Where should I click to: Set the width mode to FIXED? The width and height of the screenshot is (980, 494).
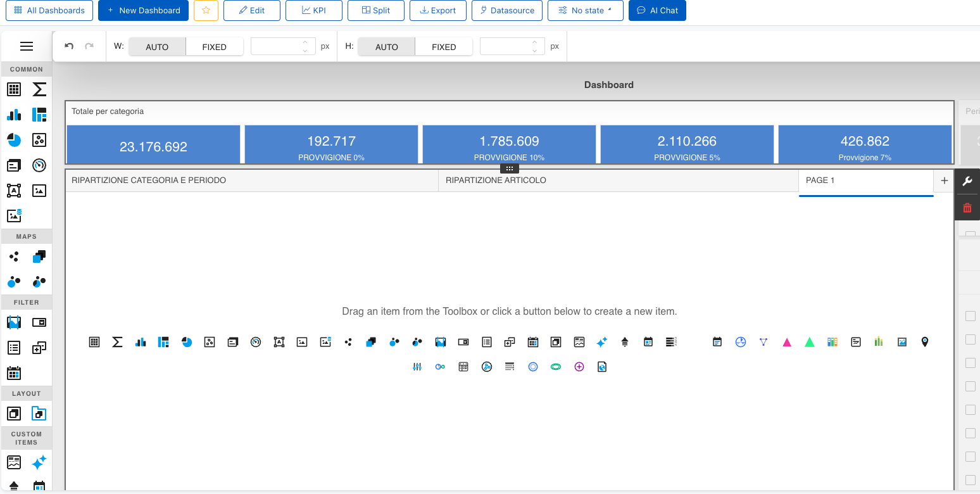pos(215,47)
